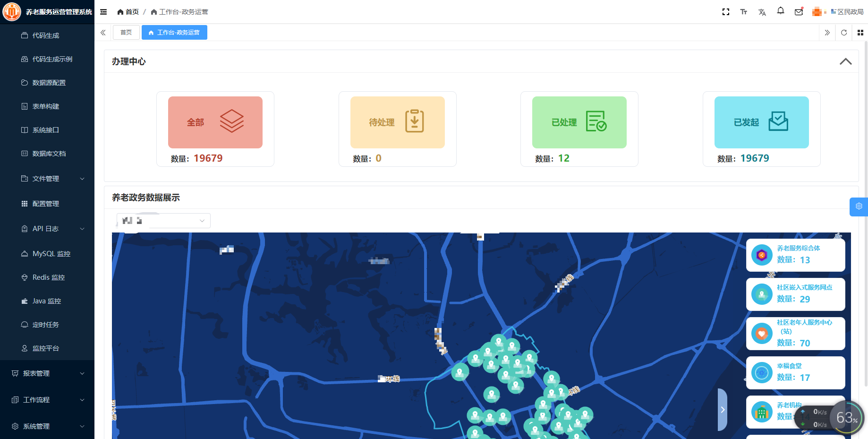Click the 已发起 inbox check icon
Image resolution: width=868 pixels, height=439 pixels.
coord(778,121)
